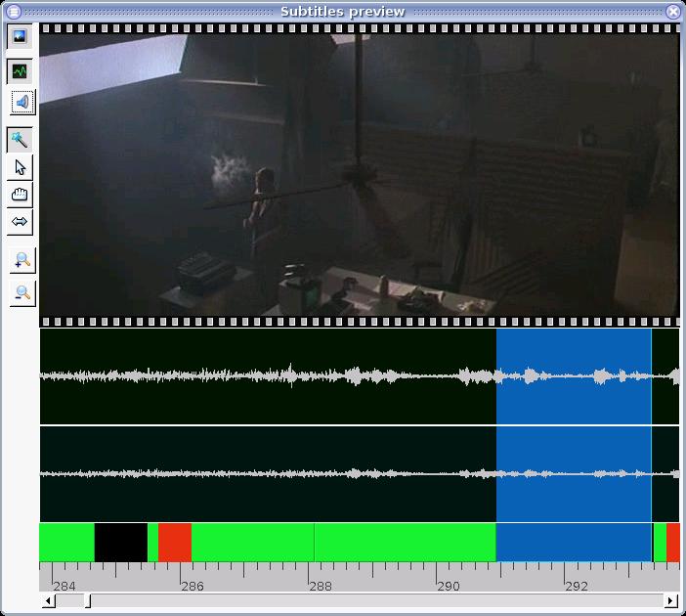Click the scrollbar left arrow
Screen dimensions: 686x616
(x=49, y=600)
